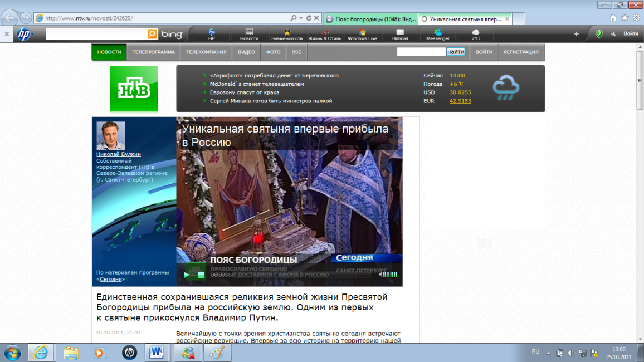
Task: Open Paint from the taskbar
Action: pyautogui.click(x=217, y=353)
